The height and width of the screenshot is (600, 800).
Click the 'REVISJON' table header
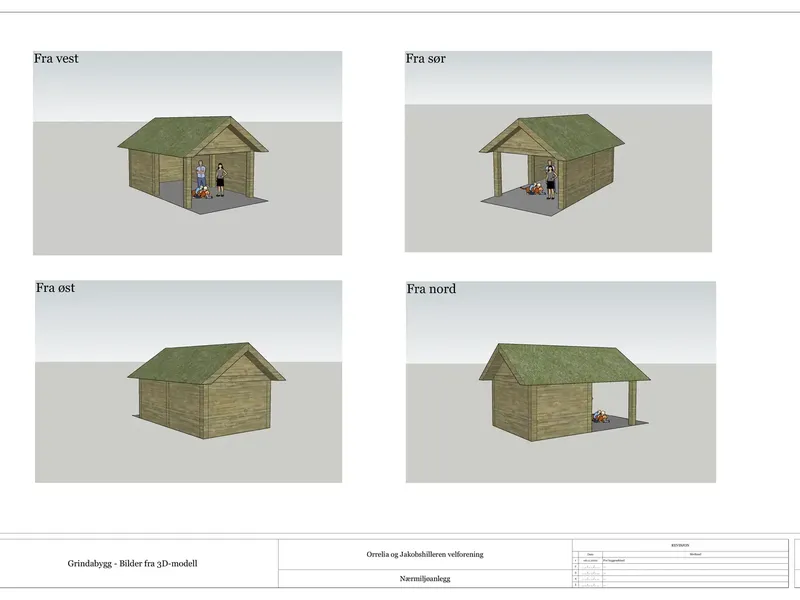(x=680, y=545)
